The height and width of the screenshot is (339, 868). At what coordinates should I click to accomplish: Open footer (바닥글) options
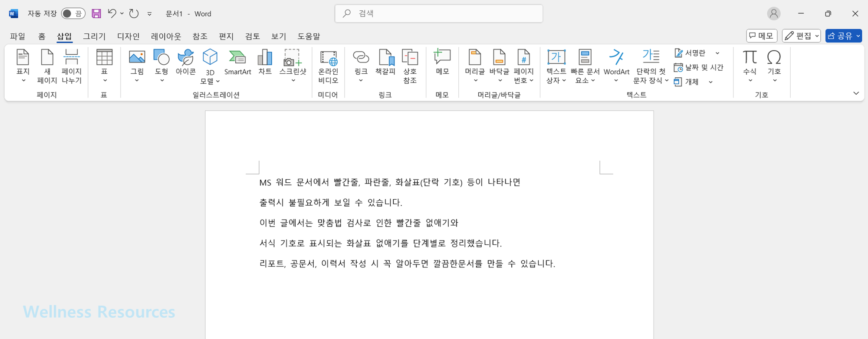pyautogui.click(x=499, y=66)
